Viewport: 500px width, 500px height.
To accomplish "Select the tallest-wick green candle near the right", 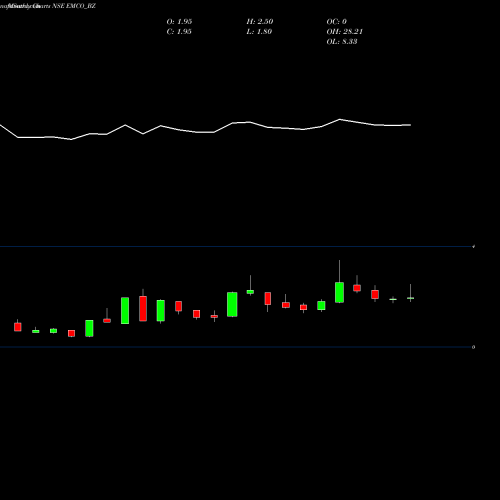I will point(339,292).
